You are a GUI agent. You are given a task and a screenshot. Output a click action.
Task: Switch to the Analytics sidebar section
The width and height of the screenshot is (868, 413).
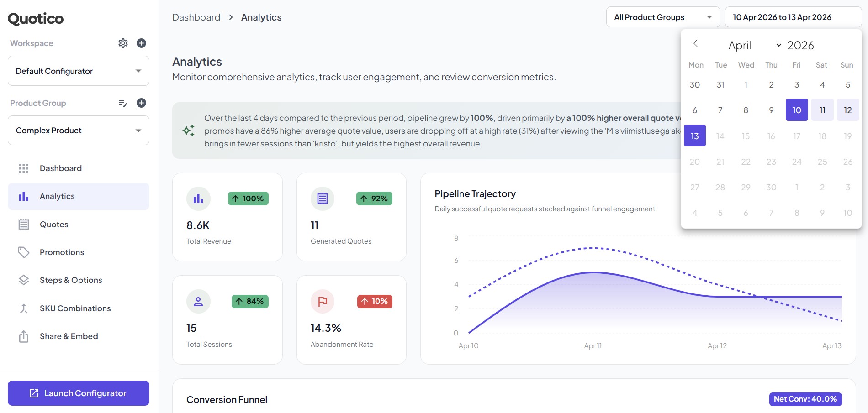57,196
